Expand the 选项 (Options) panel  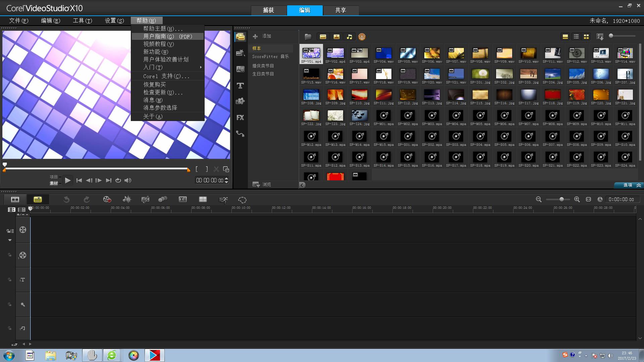(x=629, y=185)
